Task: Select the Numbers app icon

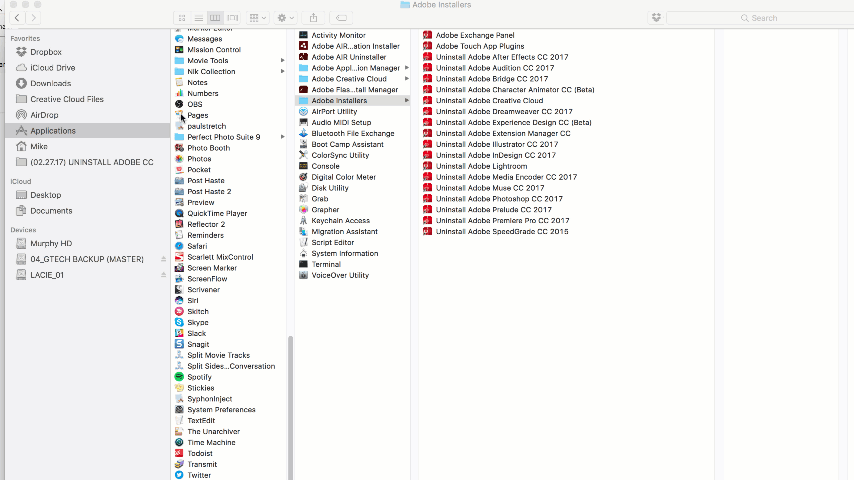Action: [x=179, y=93]
